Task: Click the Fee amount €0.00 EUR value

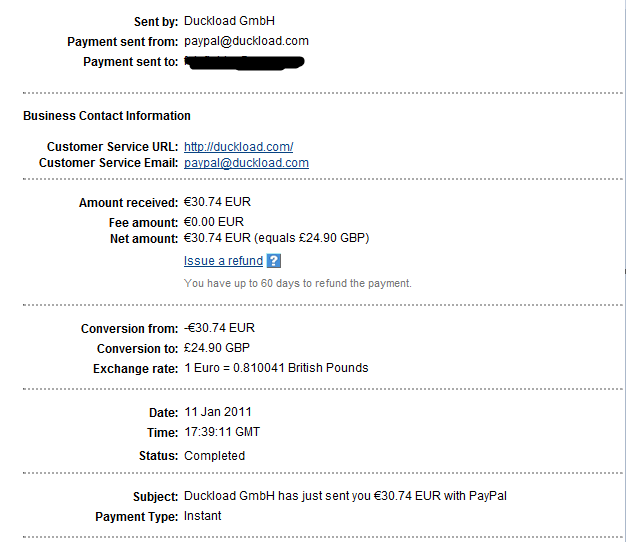Action: (x=216, y=222)
